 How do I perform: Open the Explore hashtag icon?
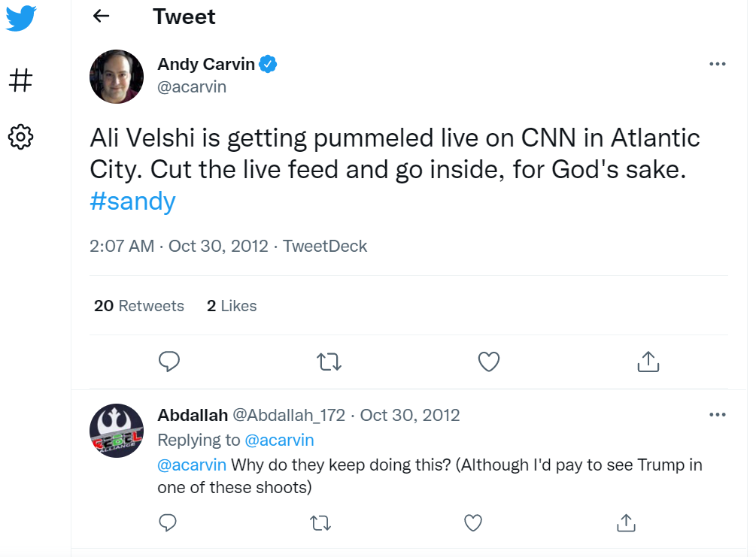pos(21,80)
